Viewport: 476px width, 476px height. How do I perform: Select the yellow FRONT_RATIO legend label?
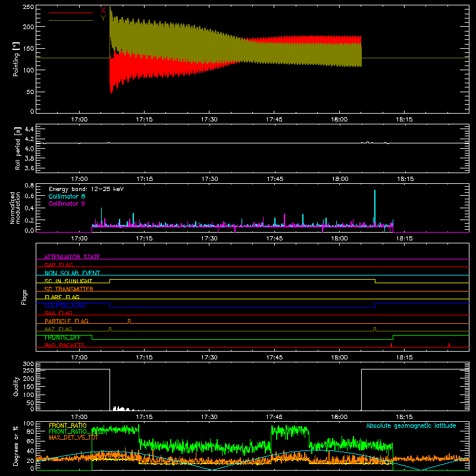pyautogui.click(x=68, y=425)
